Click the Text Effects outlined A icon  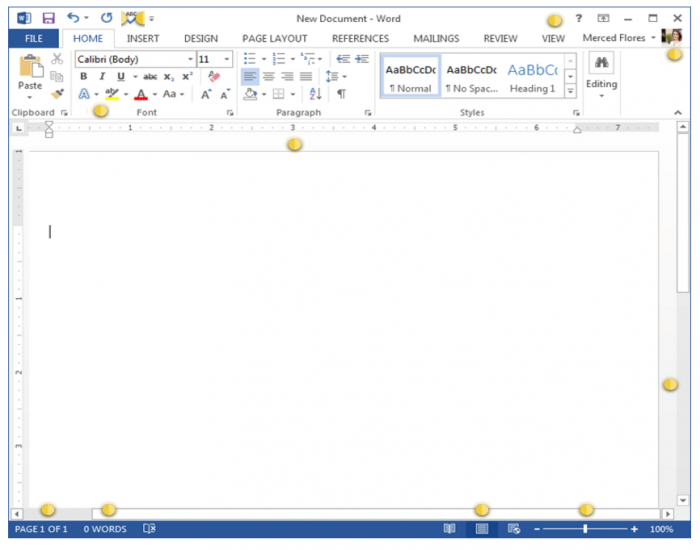pos(84,94)
